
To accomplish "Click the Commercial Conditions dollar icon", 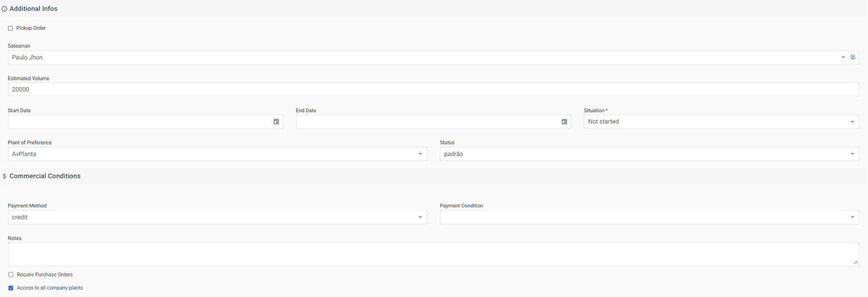I will [4, 176].
